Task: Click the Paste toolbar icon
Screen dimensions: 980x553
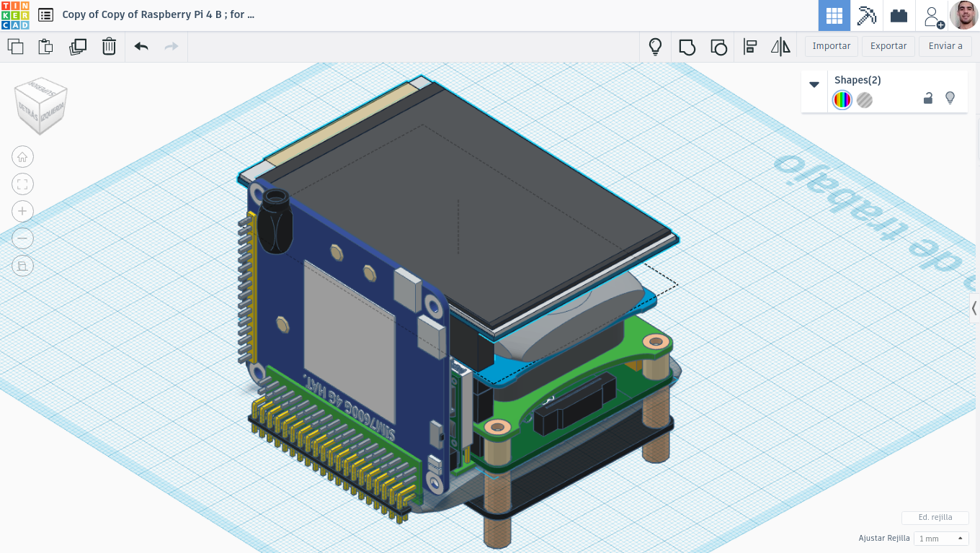Action: click(45, 47)
